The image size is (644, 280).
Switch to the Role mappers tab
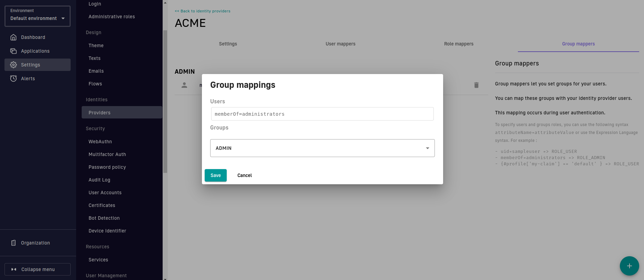[x=459, y=44]
